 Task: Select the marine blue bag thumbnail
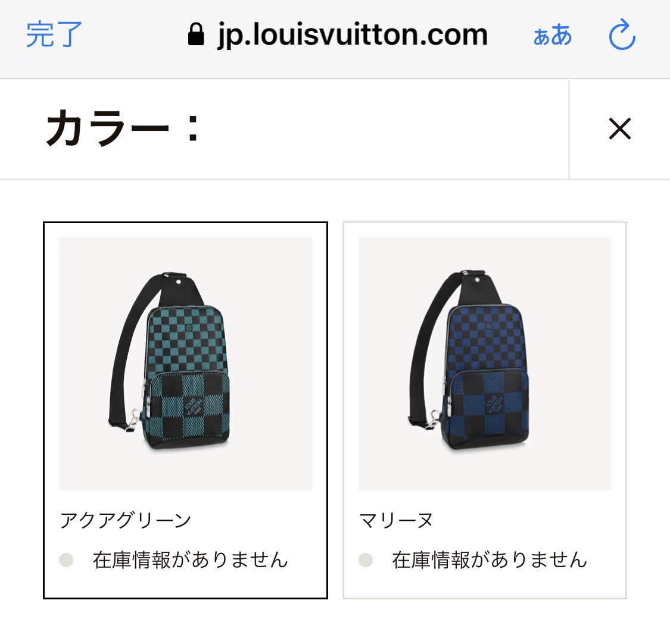485,364
